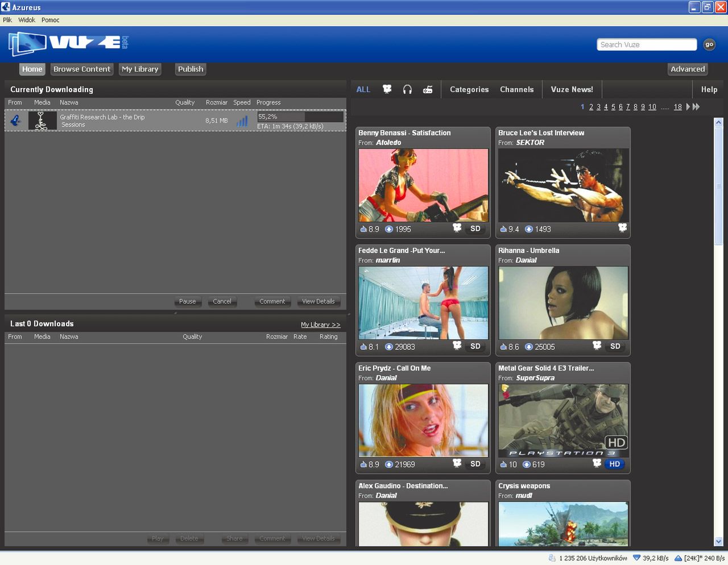Click the go search button

tap(709, 44)
